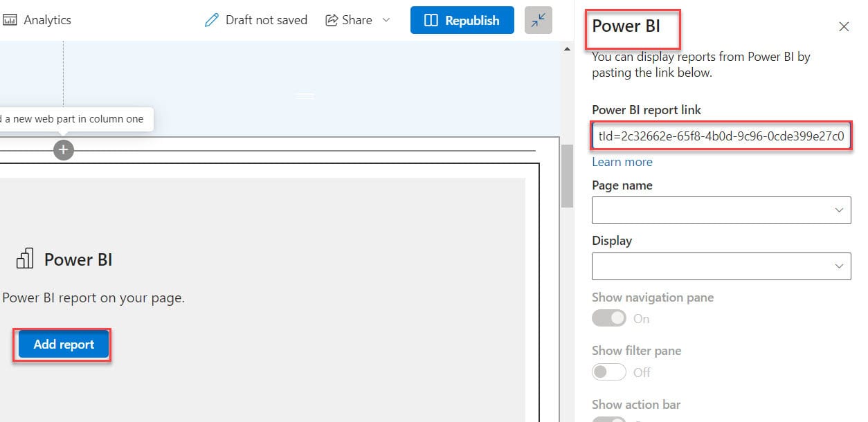Click the Power BI report link label
Screen dimensions: 868x422
(x=647, y=110)
